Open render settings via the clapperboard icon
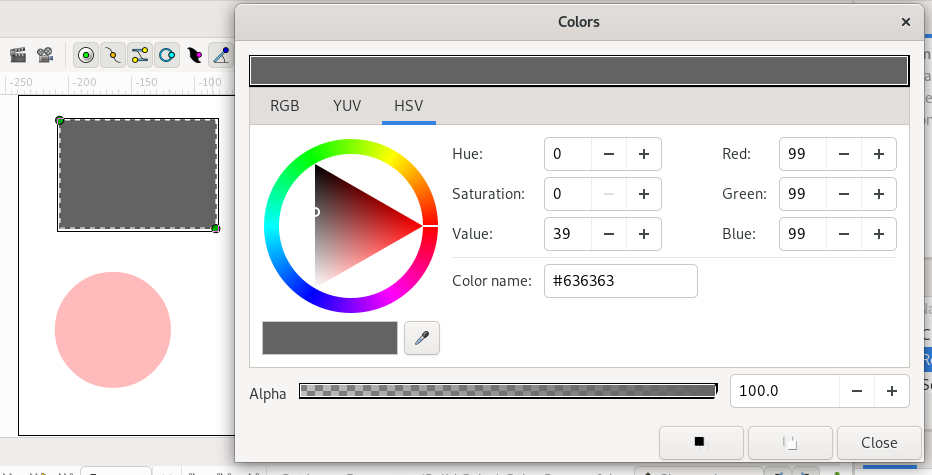 point(17,55)
